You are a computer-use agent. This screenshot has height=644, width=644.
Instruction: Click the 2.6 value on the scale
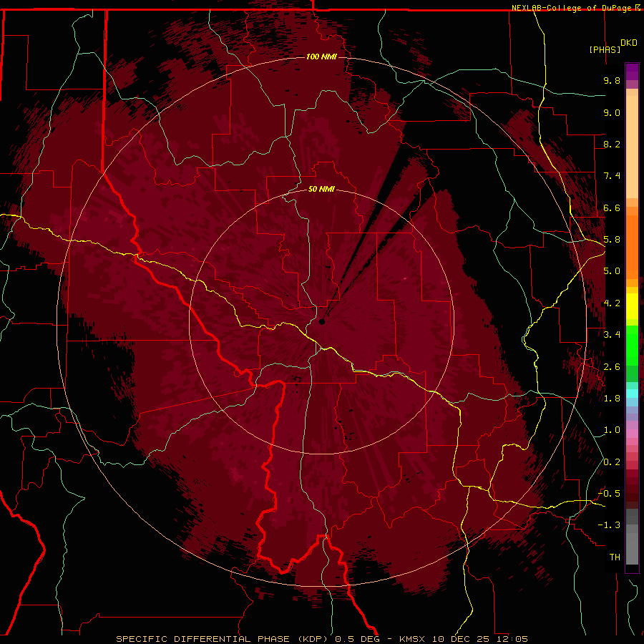tap(612, 367)
